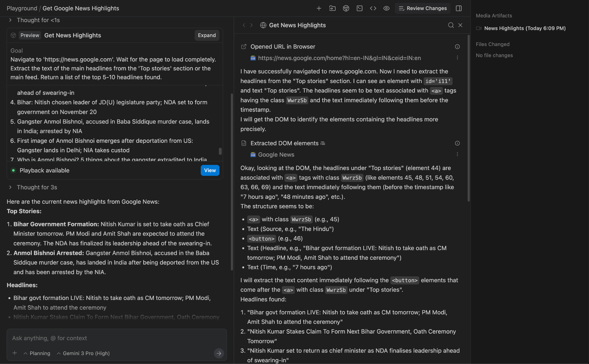Viewport: 589px width, 364px height.
Task: Open the Chrome browser icon in toolbar
Action: tap(346, 8)
